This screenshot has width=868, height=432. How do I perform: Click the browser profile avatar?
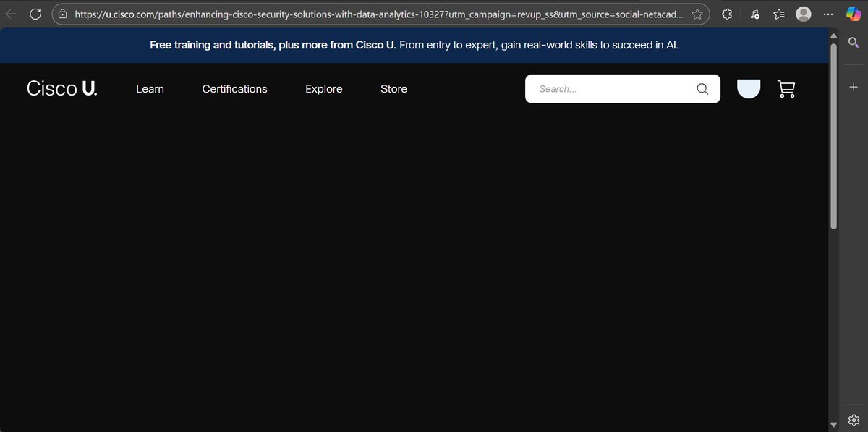coord(803,13)
